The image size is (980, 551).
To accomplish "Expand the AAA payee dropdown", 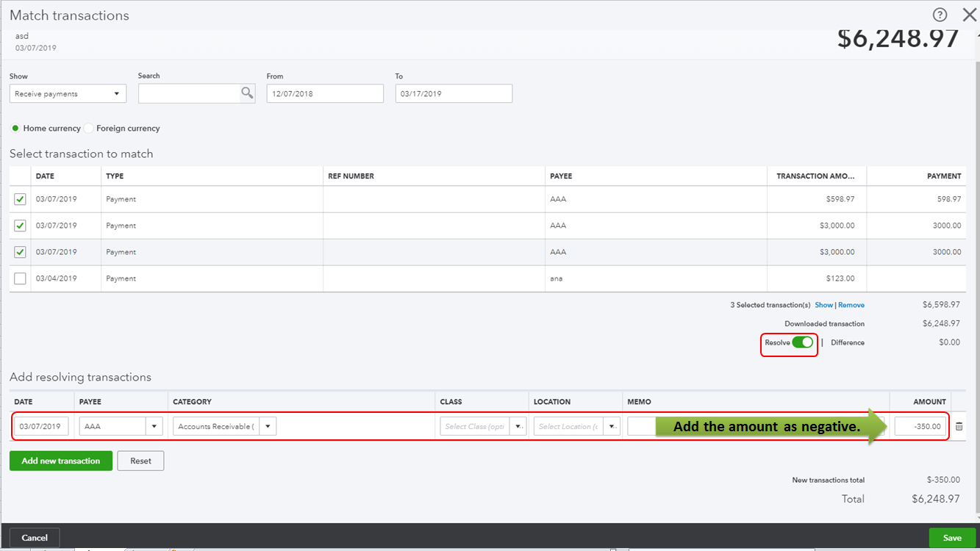I will 154,425.
